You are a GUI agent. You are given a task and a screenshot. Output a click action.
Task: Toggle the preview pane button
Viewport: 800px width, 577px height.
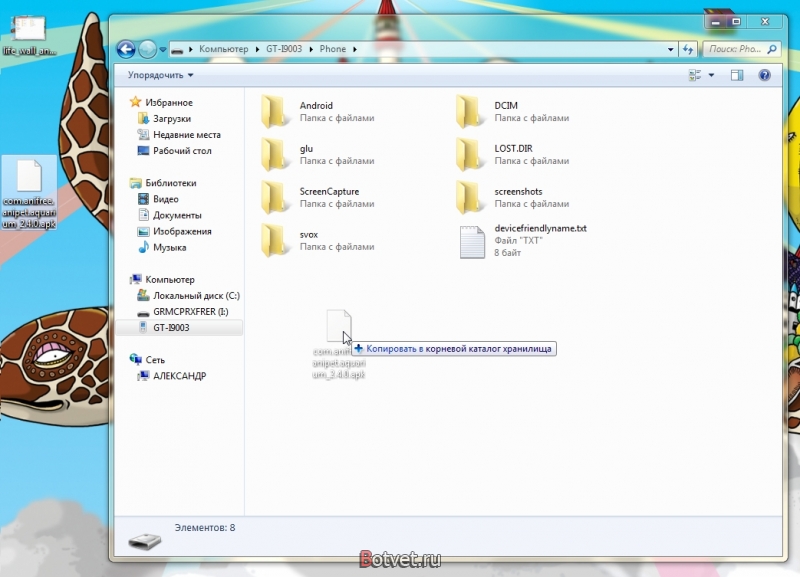click(x=737, y=75)
